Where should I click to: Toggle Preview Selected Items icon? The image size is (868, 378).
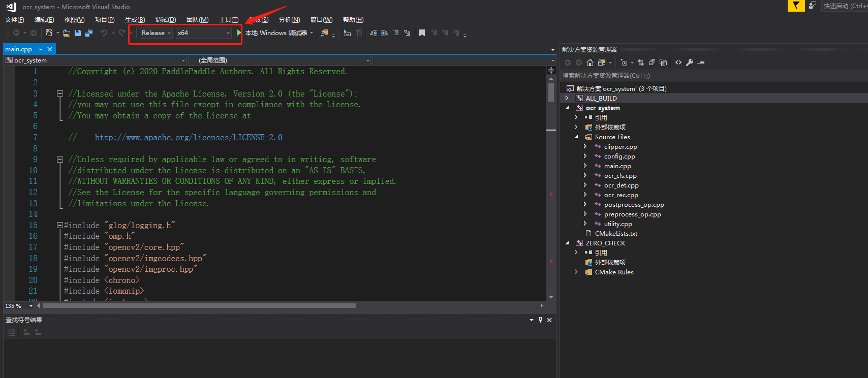pos(701,62)
